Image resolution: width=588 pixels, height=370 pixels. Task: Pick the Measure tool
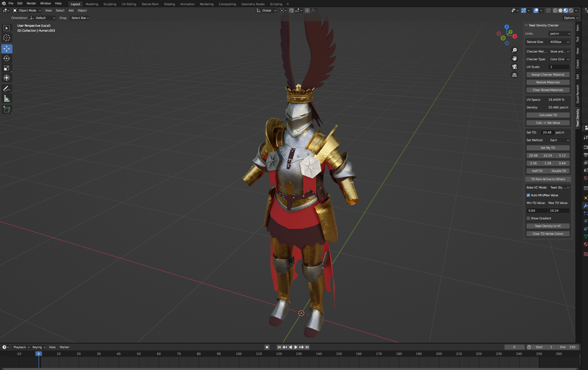coord(7,99)
